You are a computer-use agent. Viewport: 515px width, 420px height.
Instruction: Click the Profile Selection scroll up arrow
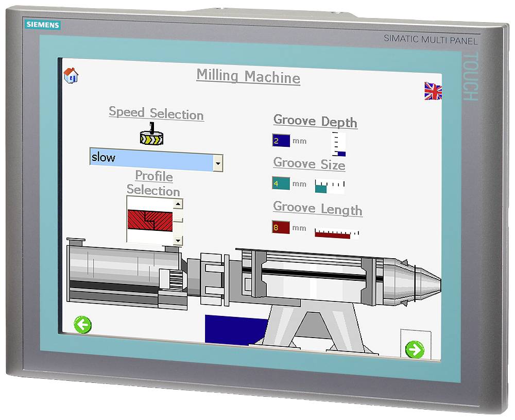pyautogui.click(x=178, y=204)
